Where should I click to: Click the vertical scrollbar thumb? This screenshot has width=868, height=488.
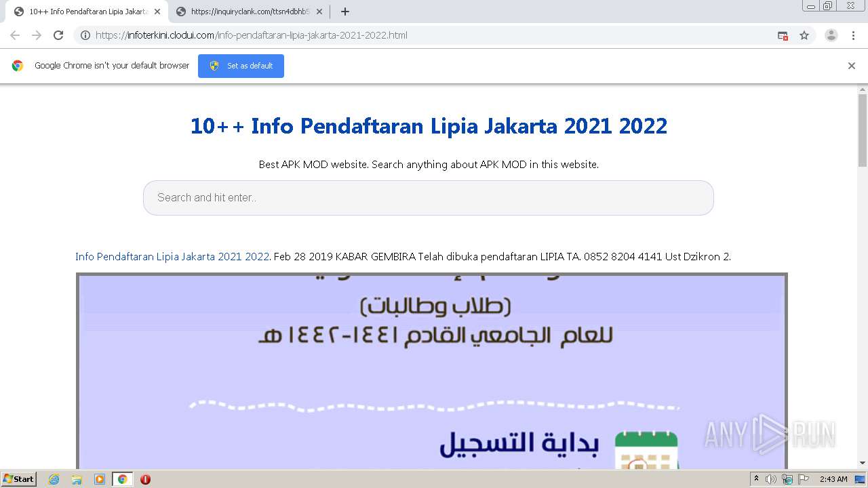(x=863, y=130)
